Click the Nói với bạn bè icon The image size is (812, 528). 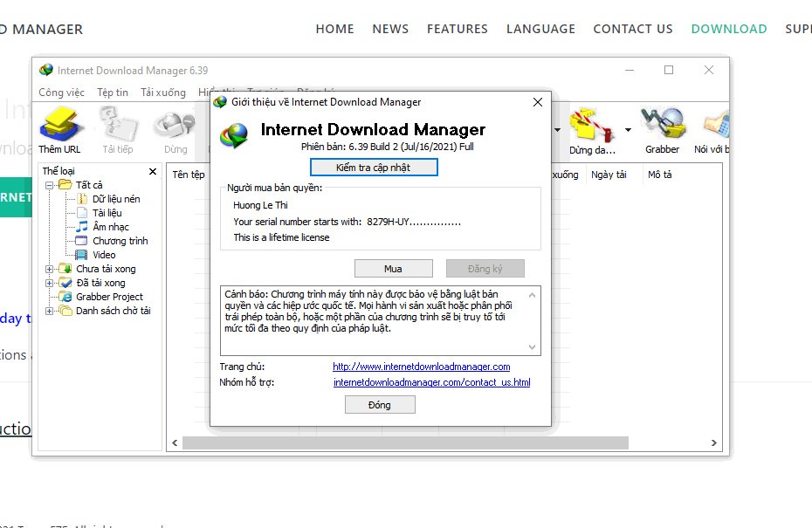(x=717, y=126)
